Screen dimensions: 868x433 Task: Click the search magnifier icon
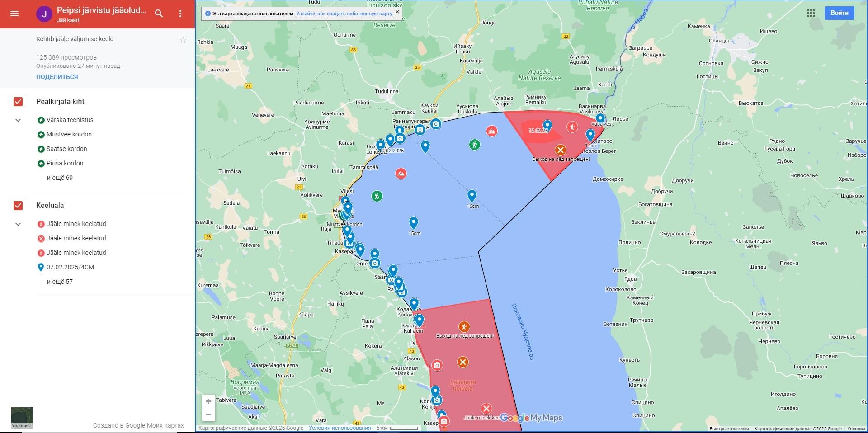[x=159, y=14]
